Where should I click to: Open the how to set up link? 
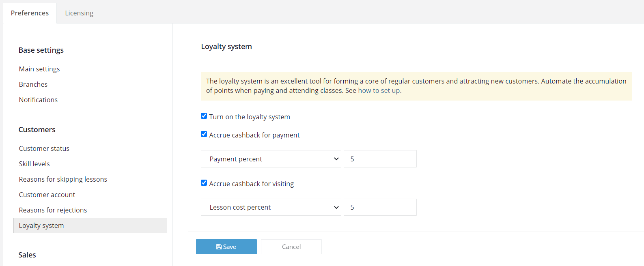tap(380, 90)
